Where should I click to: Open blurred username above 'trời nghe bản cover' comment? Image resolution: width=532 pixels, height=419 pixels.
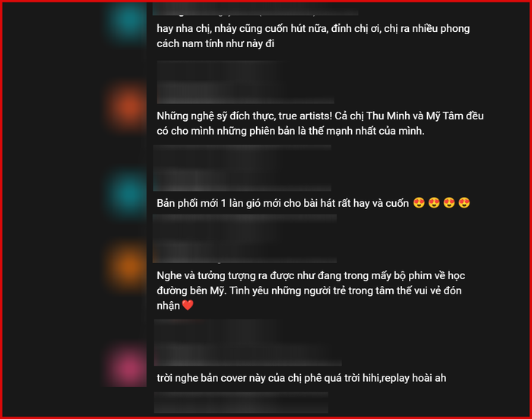point(248,343)
